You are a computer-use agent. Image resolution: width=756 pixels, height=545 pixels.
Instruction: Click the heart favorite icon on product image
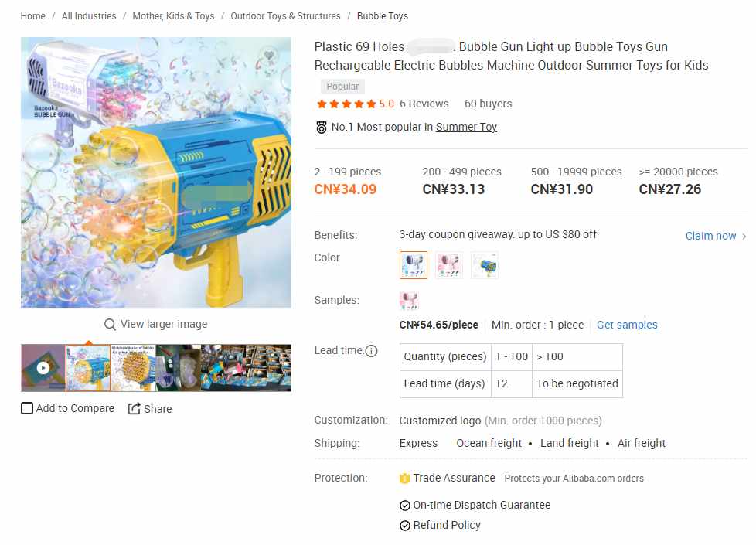(x=268, y=55)
